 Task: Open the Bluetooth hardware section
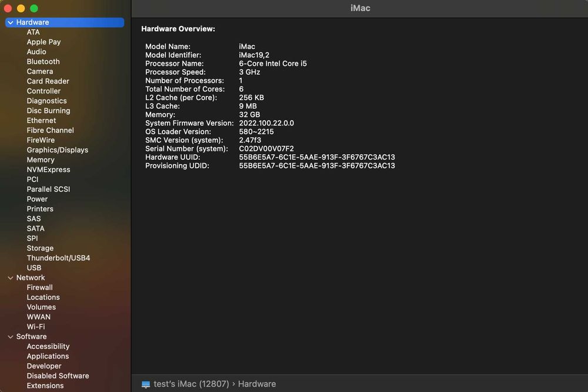(43, 62)
